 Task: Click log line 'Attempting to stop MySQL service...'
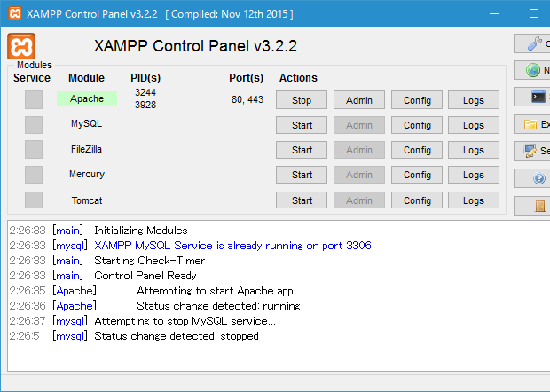pyautogui.click(x=185, y=321)
